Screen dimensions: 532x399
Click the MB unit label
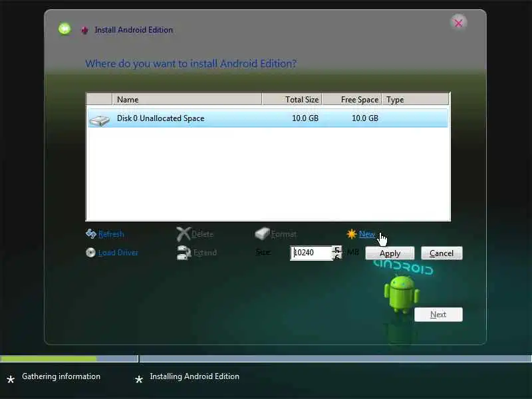click(353, 253)
